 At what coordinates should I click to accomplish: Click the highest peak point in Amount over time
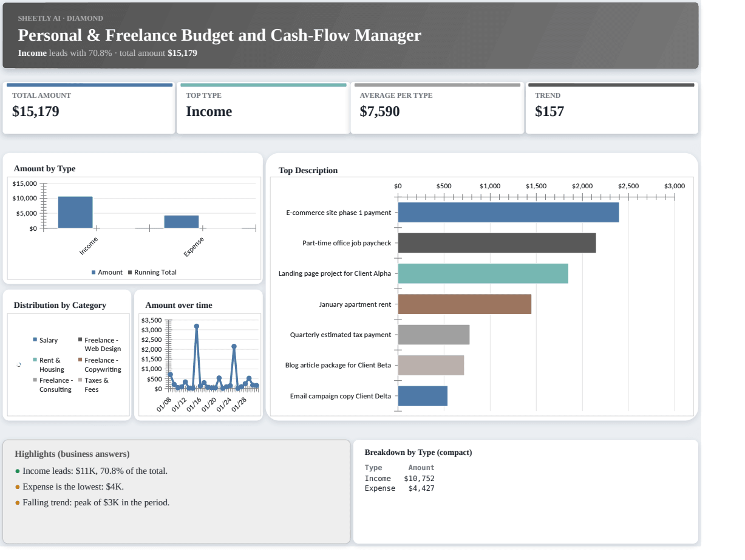[x=196, y=326]
